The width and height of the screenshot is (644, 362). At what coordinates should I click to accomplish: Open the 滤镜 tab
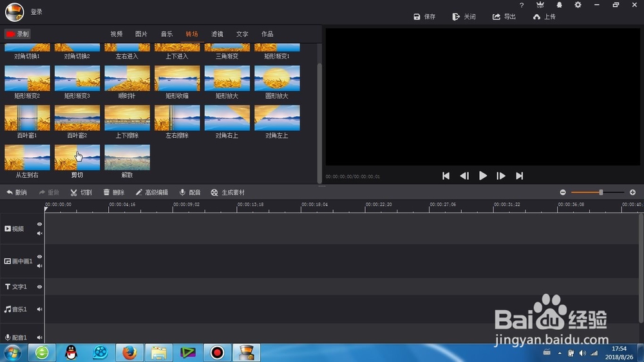pos(217,34)
